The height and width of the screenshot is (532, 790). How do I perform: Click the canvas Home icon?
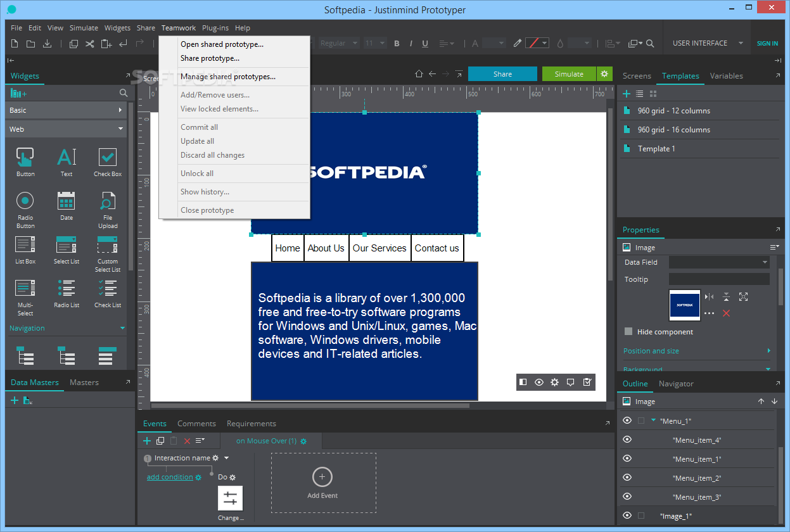click(419, 74)
